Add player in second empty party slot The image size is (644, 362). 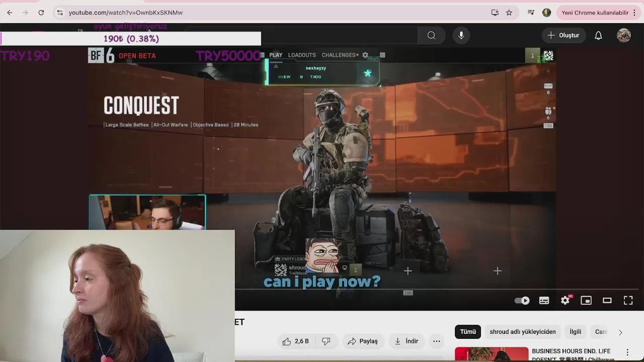[x=498, y=271]
